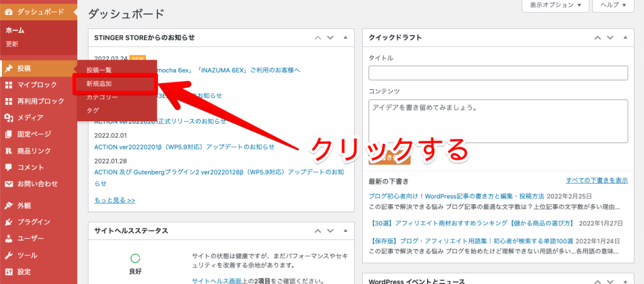The width and height of the screenshot is (644, 284).
Task: Move クイックドラフト widget up
Action: (598, 38)
